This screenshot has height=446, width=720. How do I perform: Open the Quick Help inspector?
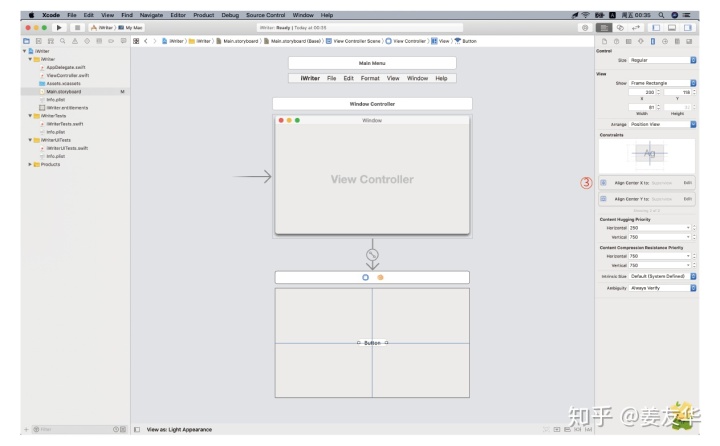(x=616, y=41)
